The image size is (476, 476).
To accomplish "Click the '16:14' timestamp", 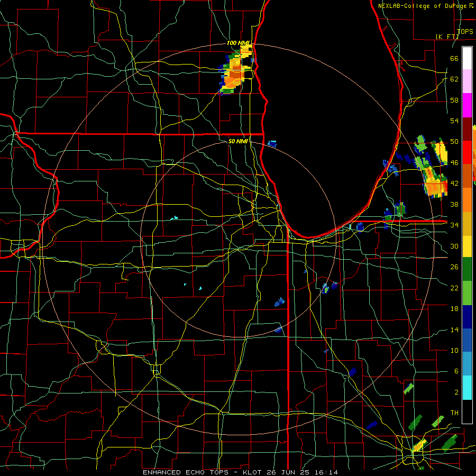I will [325, 472].
